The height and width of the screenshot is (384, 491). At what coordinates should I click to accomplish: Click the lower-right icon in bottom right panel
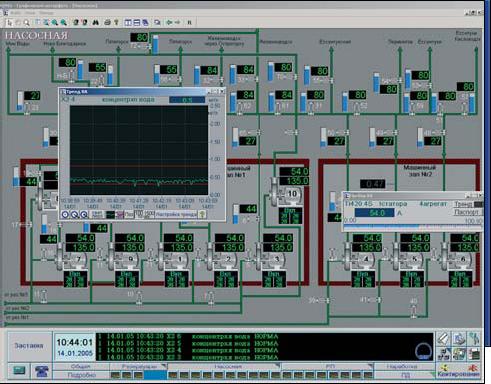click(x=474, y=353)
